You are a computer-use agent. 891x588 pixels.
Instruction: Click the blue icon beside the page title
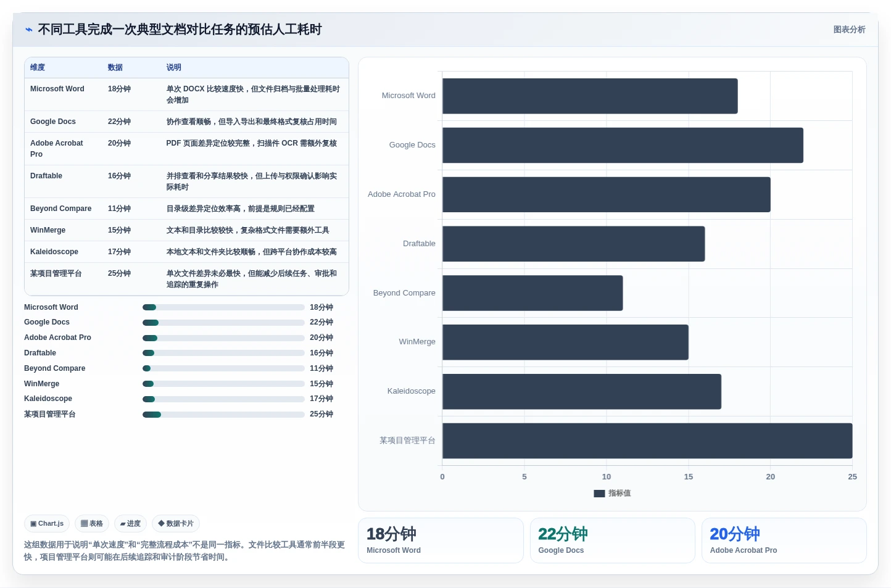point(29,30)
